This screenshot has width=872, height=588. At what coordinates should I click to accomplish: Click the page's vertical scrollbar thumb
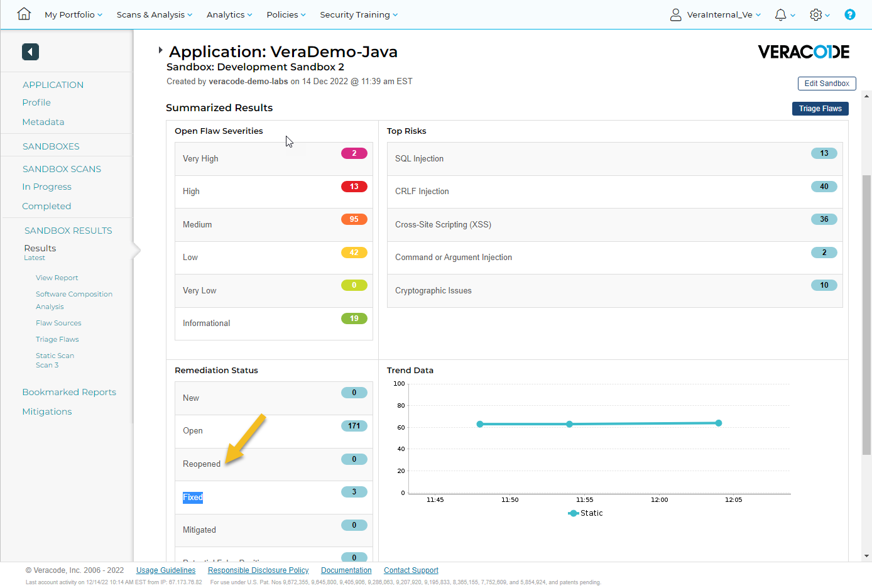[867, 314]
